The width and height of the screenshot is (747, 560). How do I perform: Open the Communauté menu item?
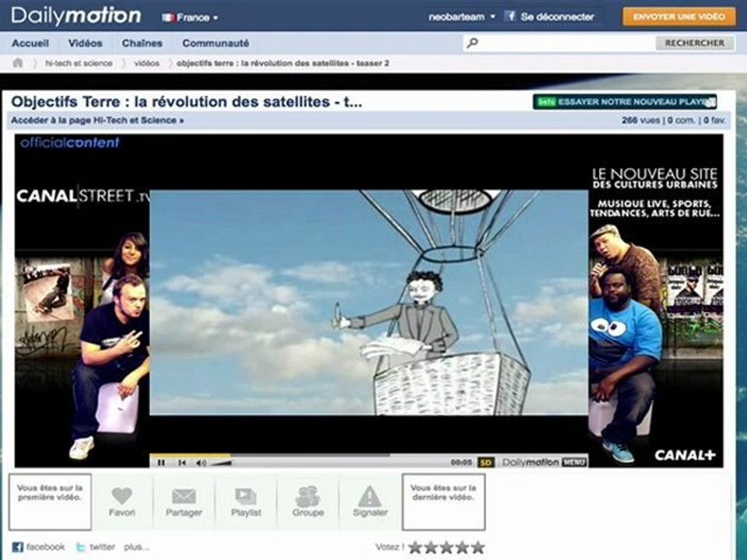pyautogui.click(x=216, y=44)
